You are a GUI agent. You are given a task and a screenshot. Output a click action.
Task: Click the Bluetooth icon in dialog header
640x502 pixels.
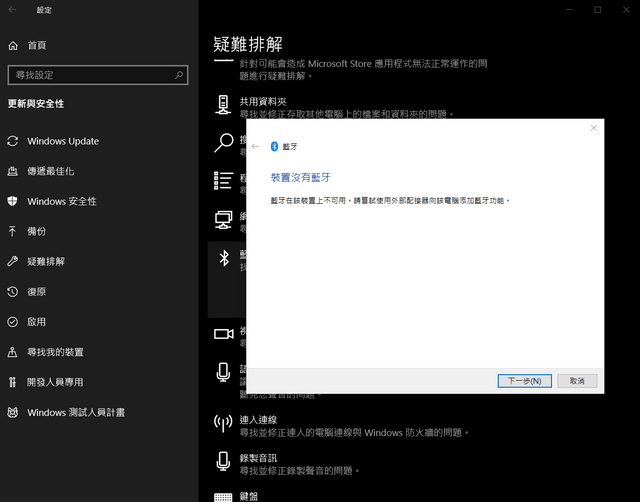pyautogui.click(x=274, y=147)
